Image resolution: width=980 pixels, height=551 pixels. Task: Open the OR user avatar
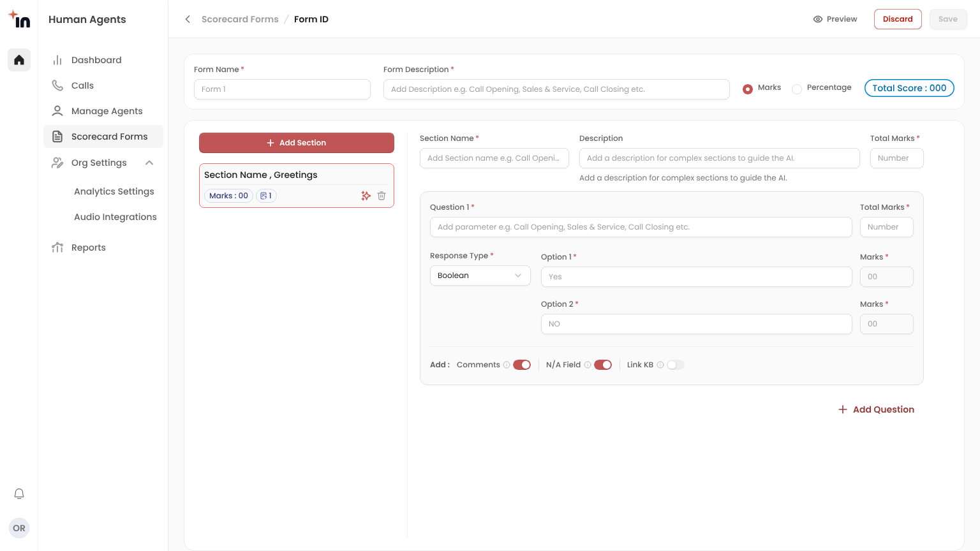(19, 528)
